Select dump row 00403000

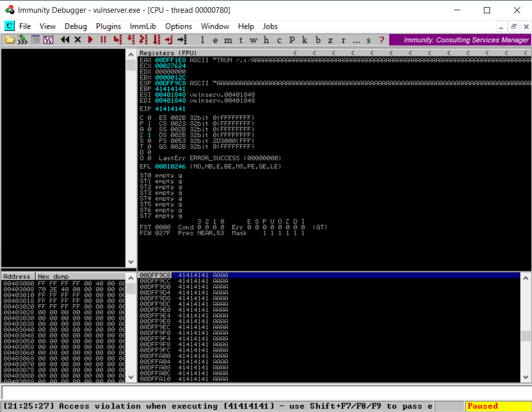[x=64, y=283]
